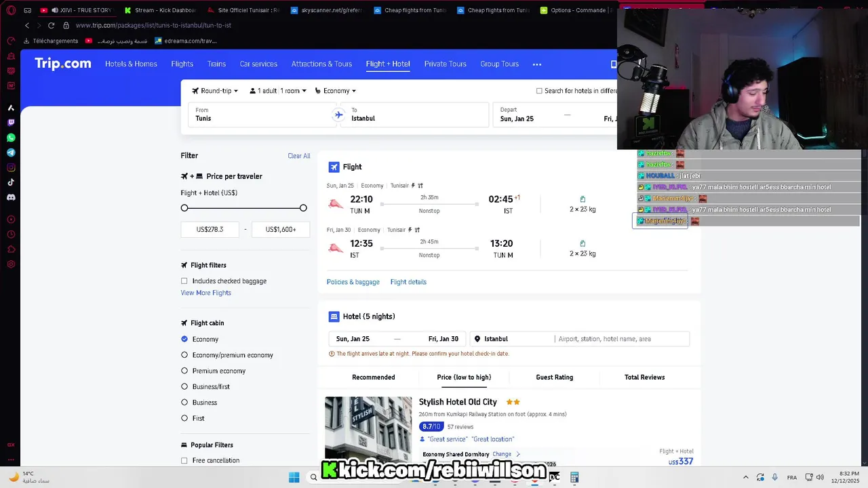Viewport: 868px width, 488px height.
Task: Open Policies & baggage link
Action: (353, 282)
